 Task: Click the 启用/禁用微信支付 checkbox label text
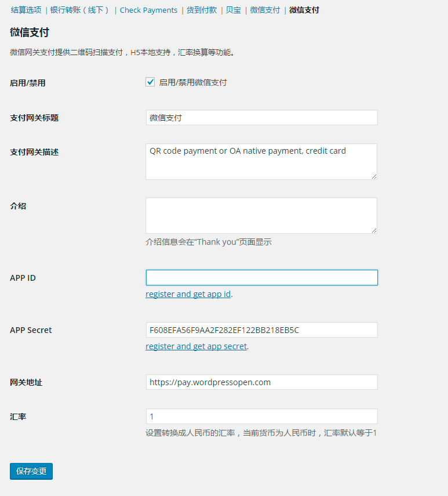tap(193, 82)
